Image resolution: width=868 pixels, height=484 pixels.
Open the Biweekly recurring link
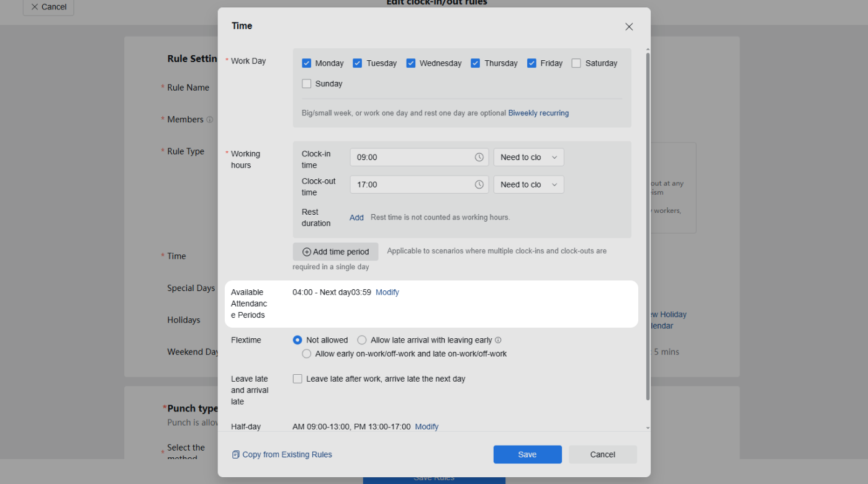click(x=538, y=114)
